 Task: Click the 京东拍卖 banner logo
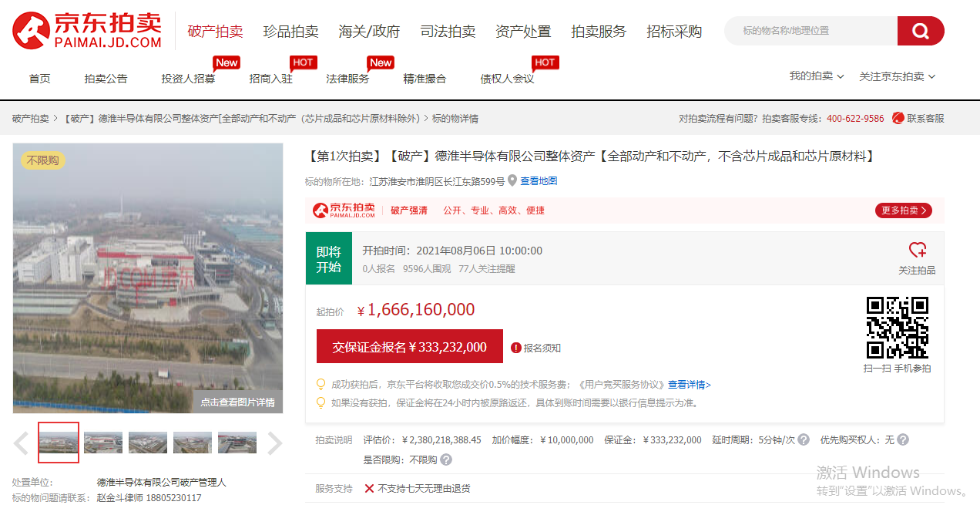344,210
